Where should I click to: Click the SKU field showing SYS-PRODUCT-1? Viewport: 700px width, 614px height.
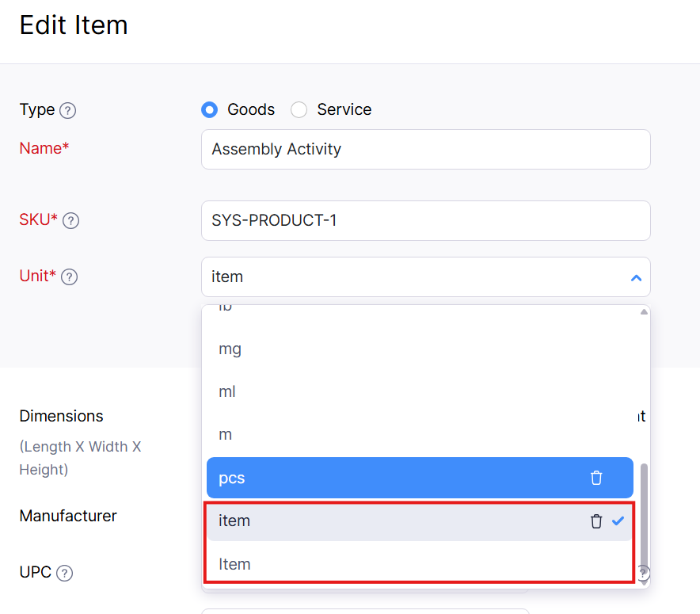coord(425,221)
